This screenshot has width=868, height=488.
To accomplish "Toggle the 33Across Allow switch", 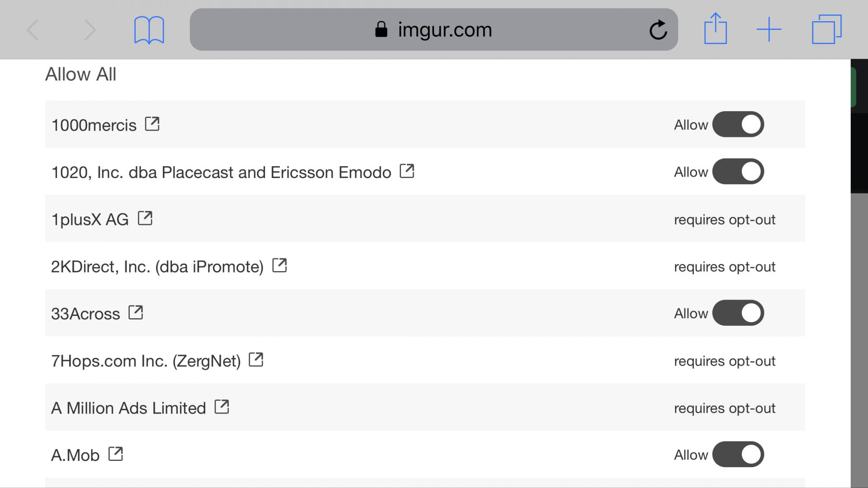I will (x=738, y=313).
